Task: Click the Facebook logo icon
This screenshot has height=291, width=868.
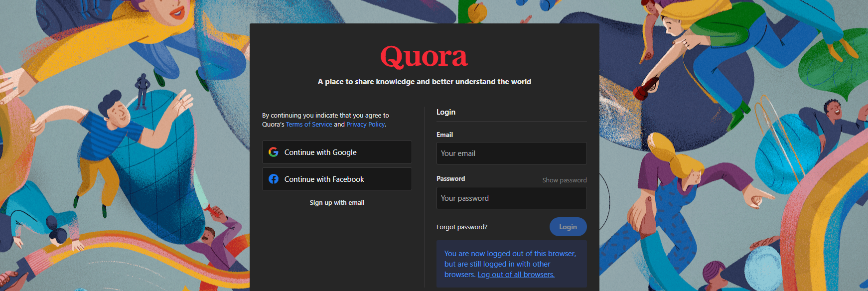Action: tap(273, 179)
